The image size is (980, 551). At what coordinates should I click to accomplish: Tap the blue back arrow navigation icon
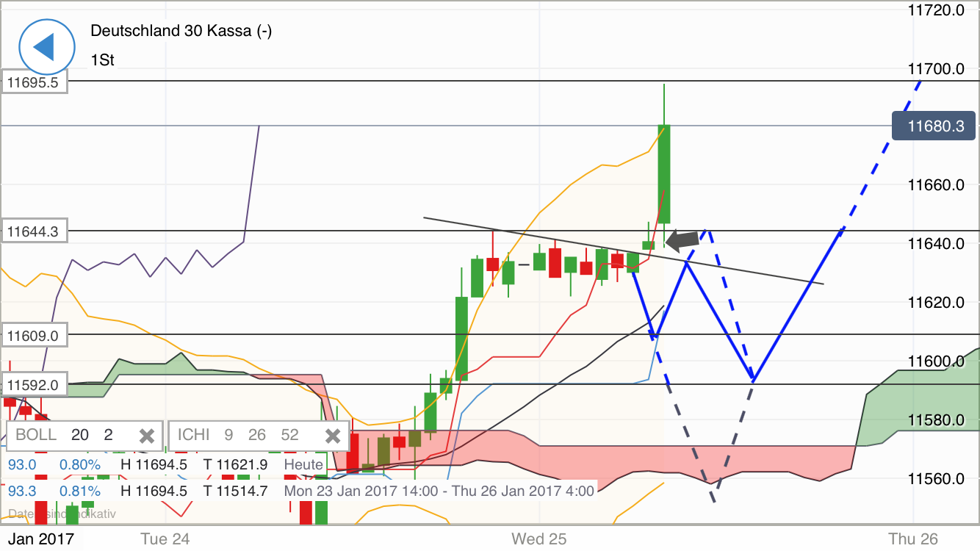46,46
